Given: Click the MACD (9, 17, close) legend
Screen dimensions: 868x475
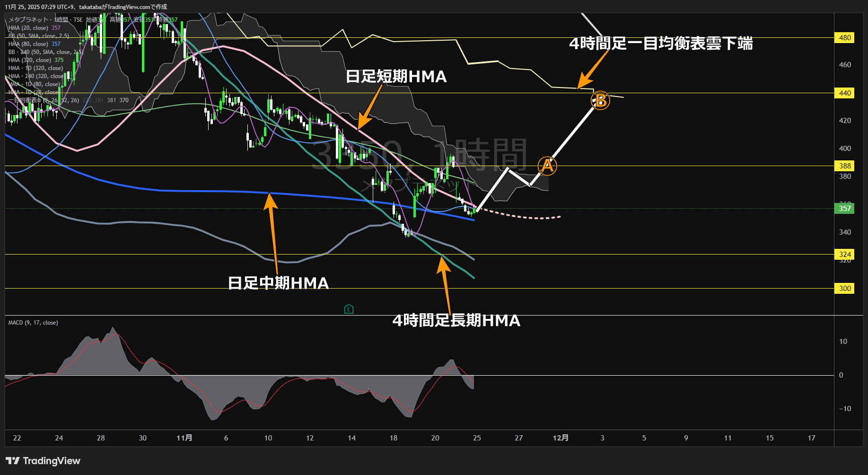Looking at the screenshot, I should (x=33, y=323).
